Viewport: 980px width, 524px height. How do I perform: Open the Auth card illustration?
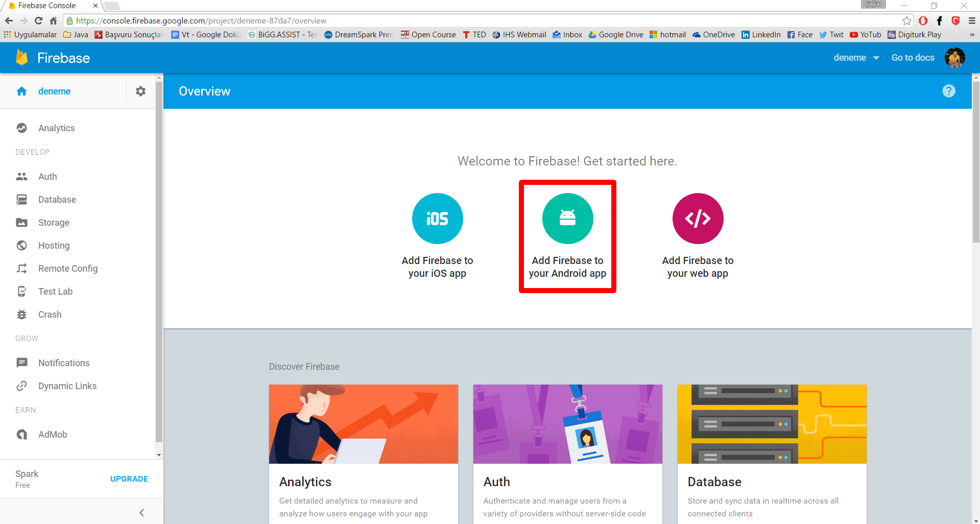coord(567,424)
